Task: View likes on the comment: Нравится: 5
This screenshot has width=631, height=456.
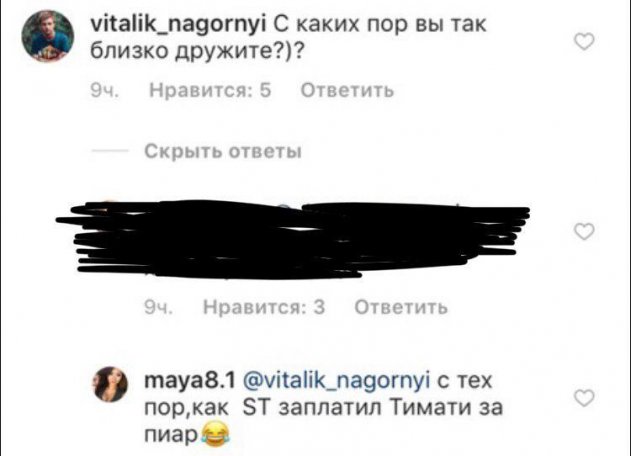Action: coord(210,91)
